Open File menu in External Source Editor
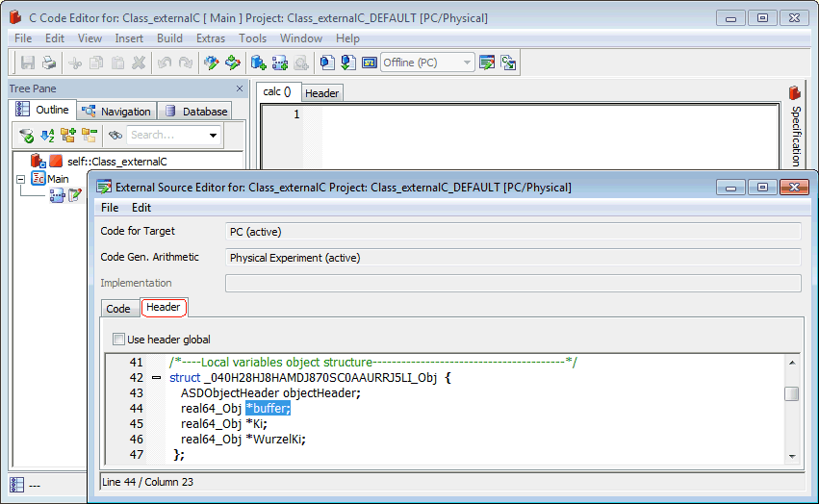 click(x=110, y=208)
